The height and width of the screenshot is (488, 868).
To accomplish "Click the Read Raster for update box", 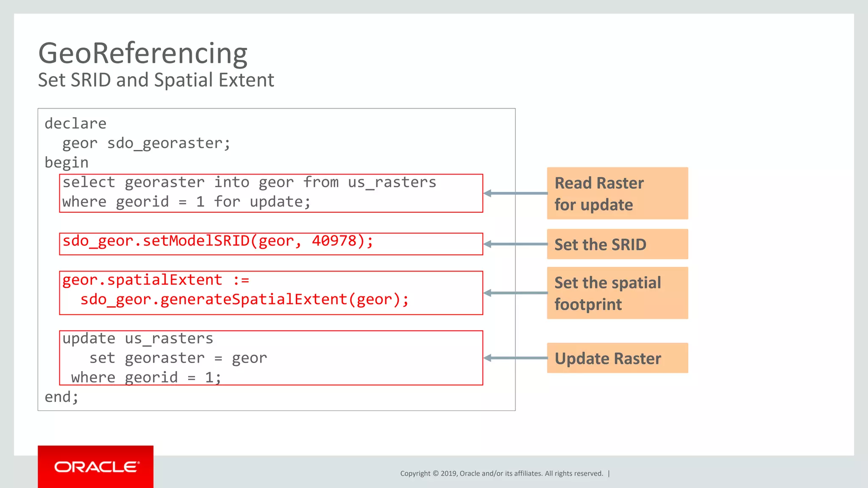I will pyautogui.click(x=617, y=193).
